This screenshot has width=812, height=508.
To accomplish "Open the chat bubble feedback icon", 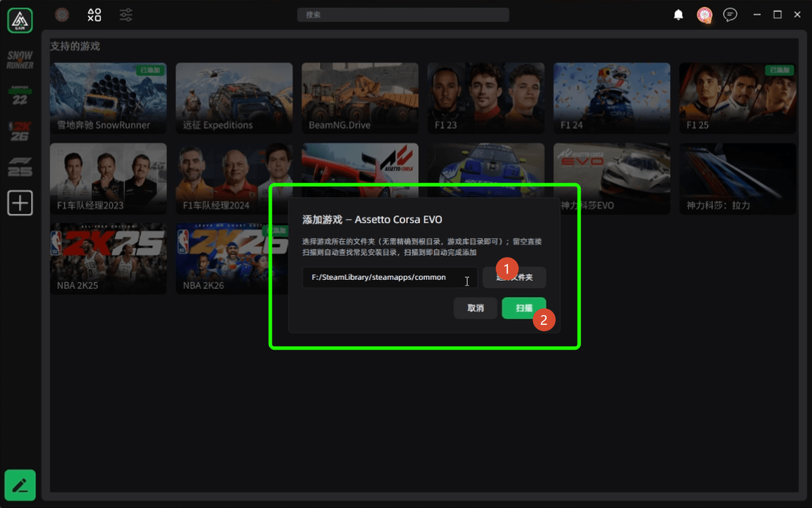I will pyautogui.click(x=730, y=15).
